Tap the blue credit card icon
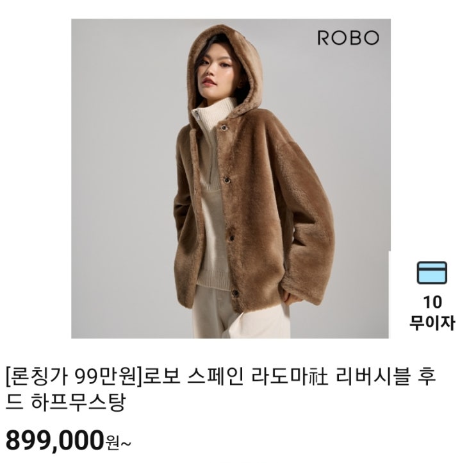Screen dimensions: 476x463 pos(432,273)
